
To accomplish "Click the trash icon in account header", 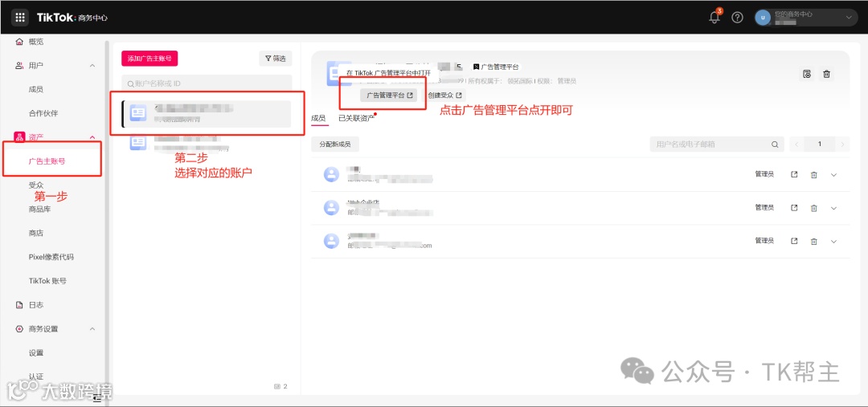I will pos(826,74).
